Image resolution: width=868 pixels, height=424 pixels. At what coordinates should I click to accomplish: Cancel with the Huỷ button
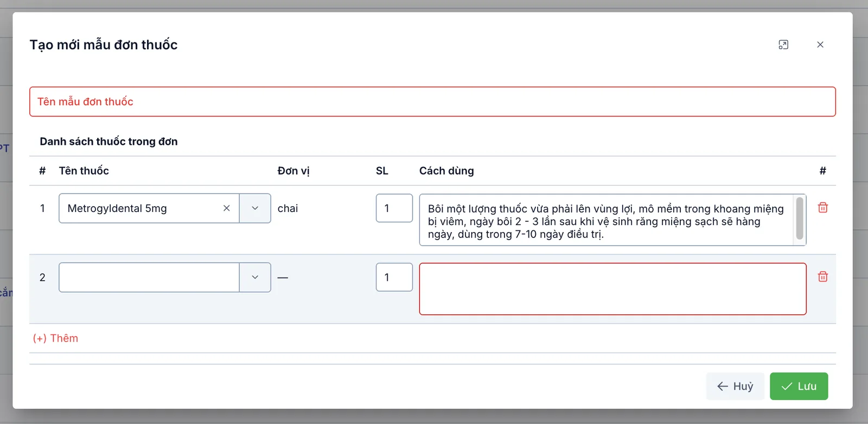735,386
